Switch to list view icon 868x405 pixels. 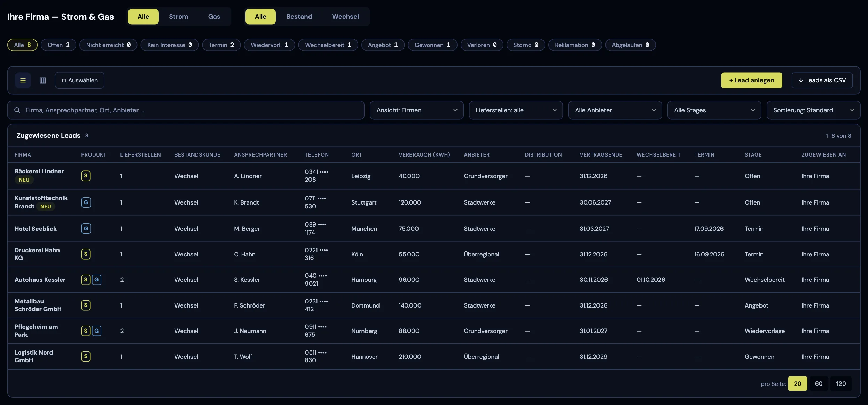point(23,80)
